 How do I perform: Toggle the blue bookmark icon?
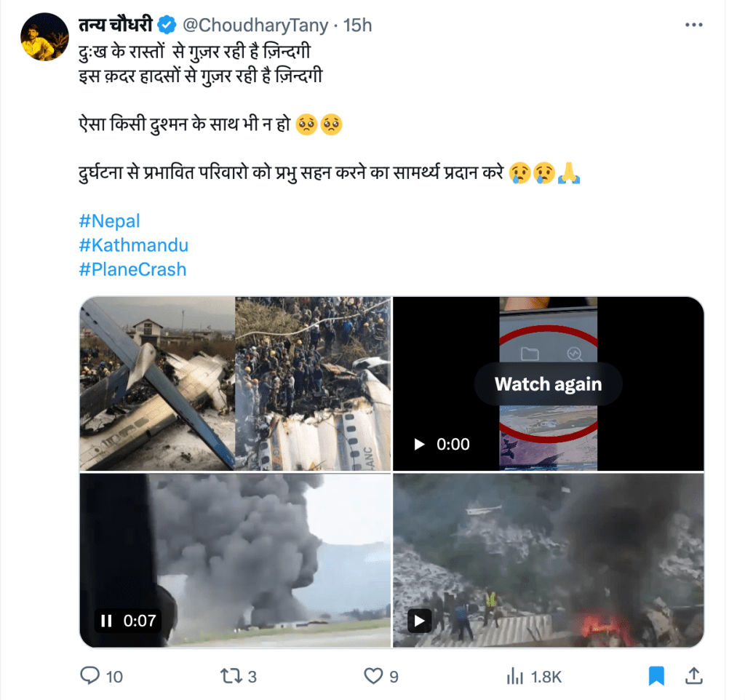656,676
